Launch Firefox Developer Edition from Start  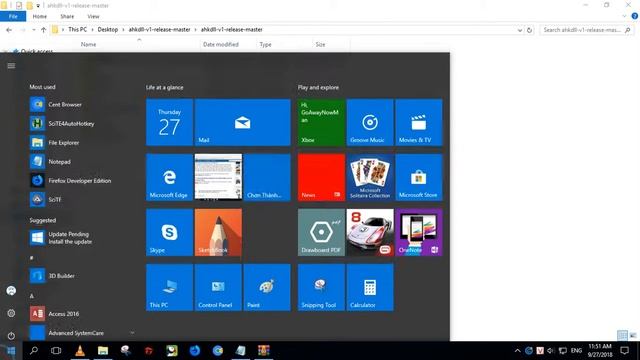(x=80, y=180)
